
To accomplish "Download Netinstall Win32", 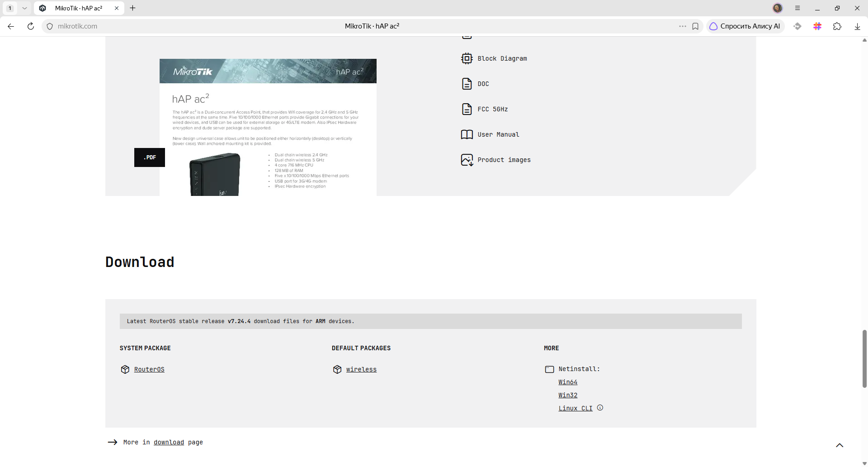I will [x=568, y=395].
